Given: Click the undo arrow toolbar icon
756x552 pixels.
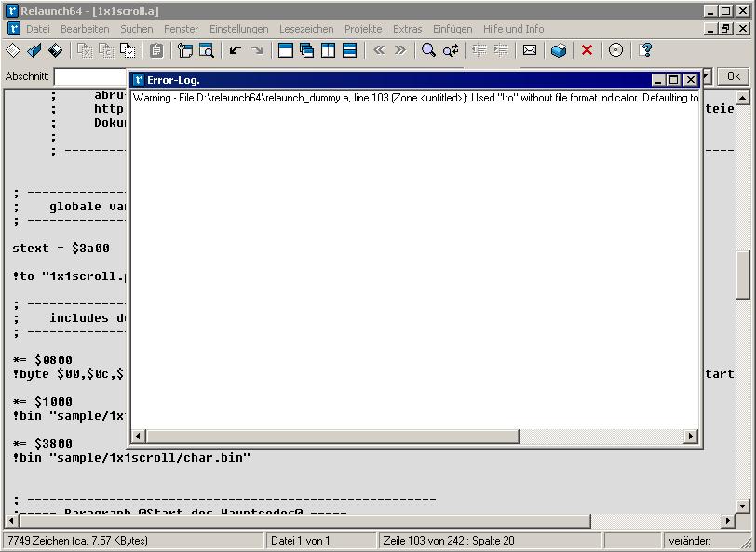Looking at the screenshot, I should click(x=236, y=50).
